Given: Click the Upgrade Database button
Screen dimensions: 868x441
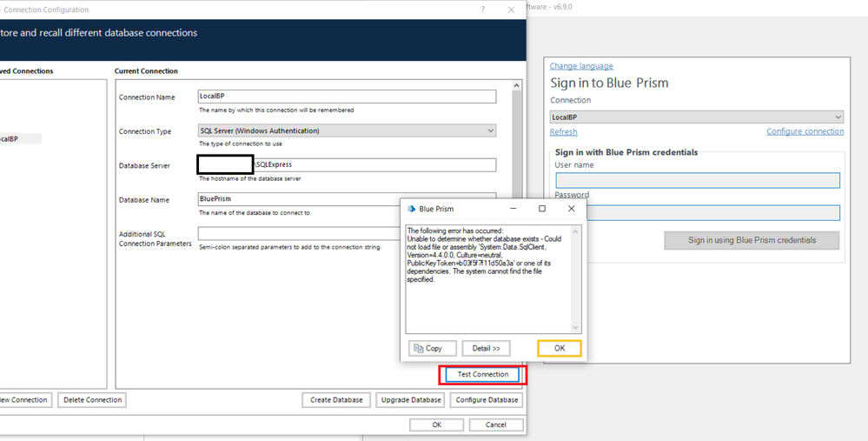Looking at the screenshot, I should (411, 400).
